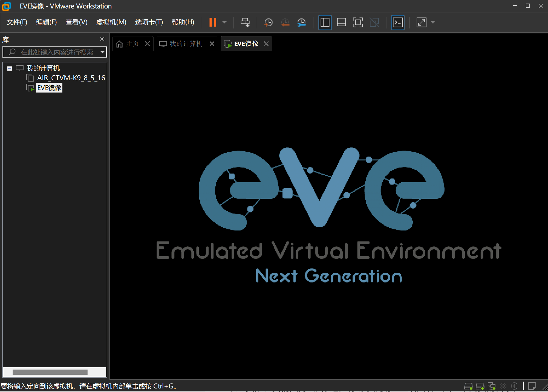Open the console view icon
The image size is (548, 392).
pos(398,22)
